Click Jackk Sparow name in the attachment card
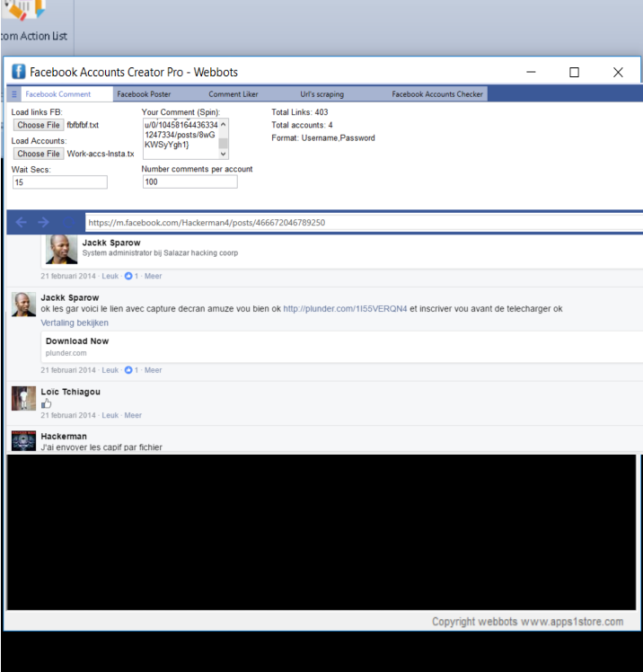The width and height of the screenshot is (643, 672). click(111, 243)
